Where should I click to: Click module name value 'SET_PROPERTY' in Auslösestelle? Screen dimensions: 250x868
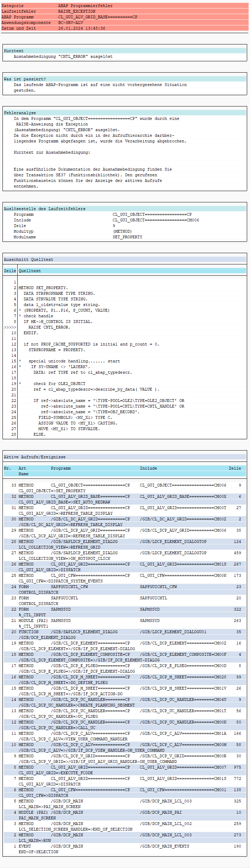tap(127, 237)
